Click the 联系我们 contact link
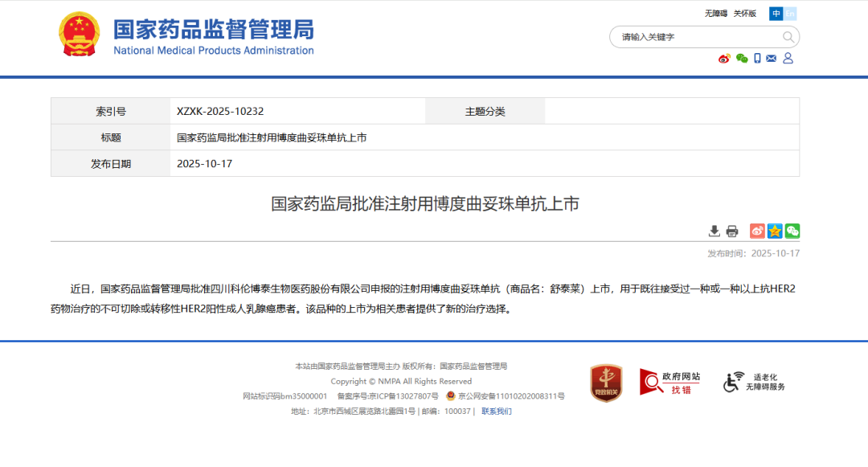Screen dimensions: 868x467 coord(496,412)
